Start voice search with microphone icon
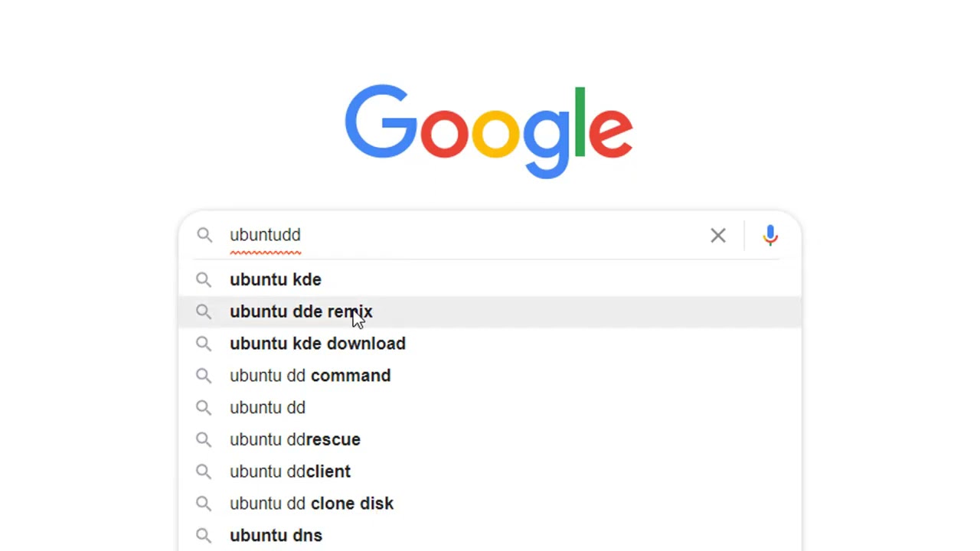 coord(770,235)
